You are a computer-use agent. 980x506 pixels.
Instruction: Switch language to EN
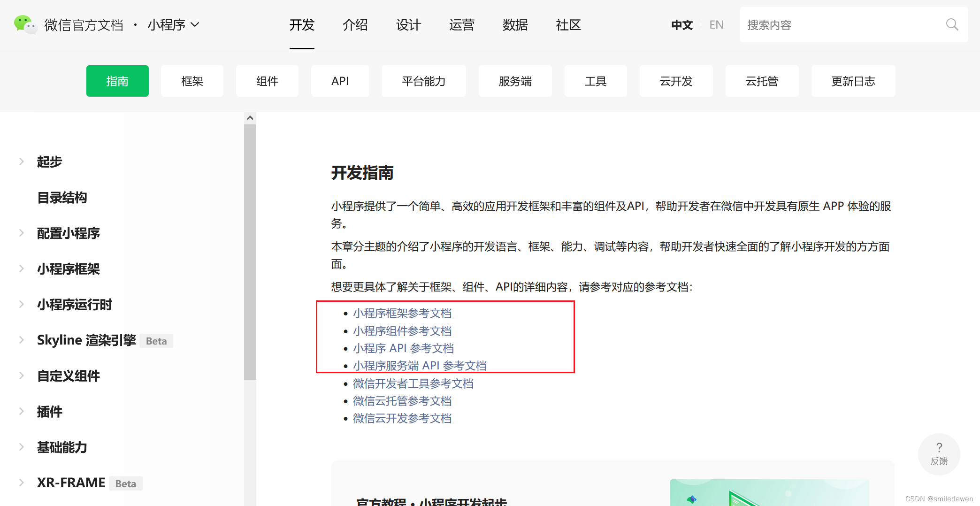716,25
